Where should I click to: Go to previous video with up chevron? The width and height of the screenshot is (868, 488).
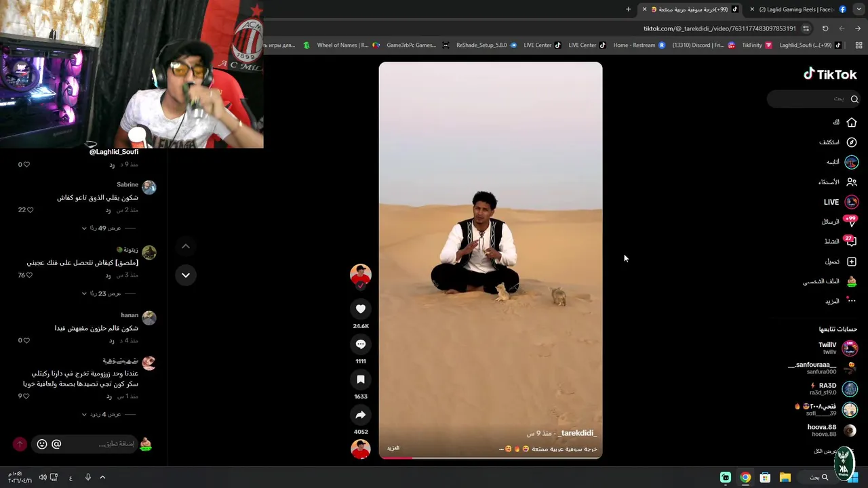(186, 246)
